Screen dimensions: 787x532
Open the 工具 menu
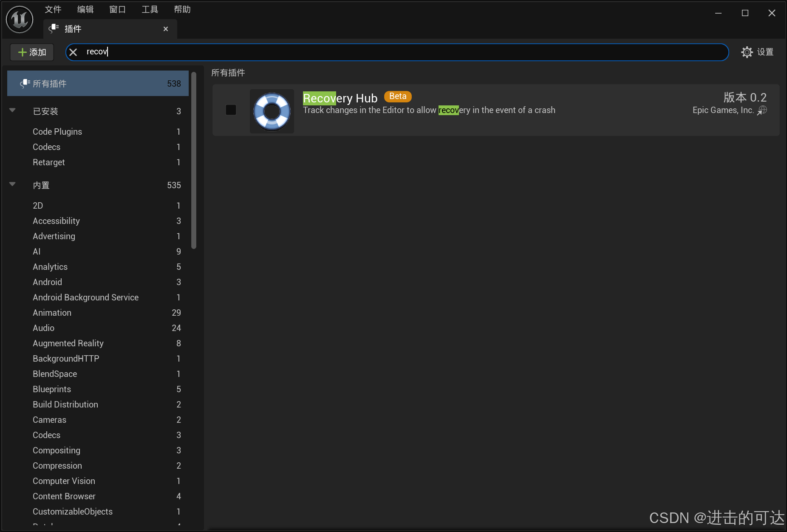(150, 9)
